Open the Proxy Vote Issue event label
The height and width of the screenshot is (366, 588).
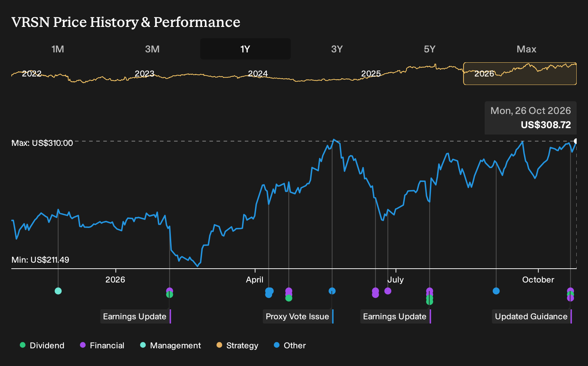(x=298, y=316)
